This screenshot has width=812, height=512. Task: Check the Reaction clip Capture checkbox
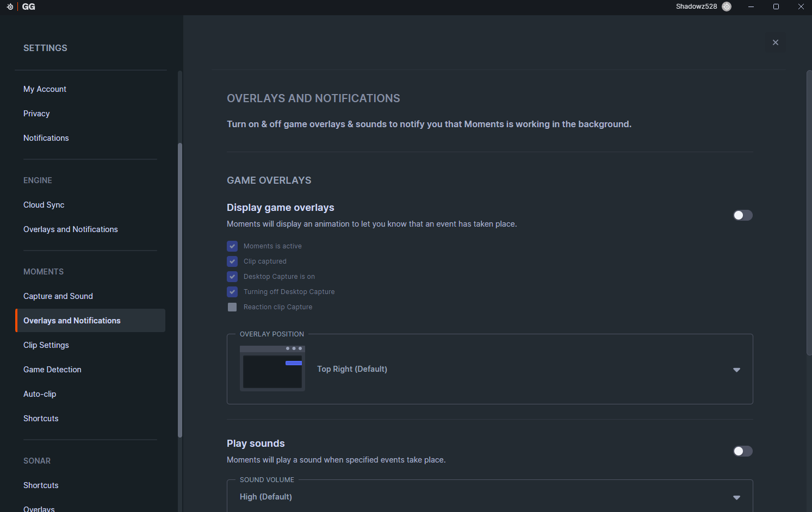232,307
